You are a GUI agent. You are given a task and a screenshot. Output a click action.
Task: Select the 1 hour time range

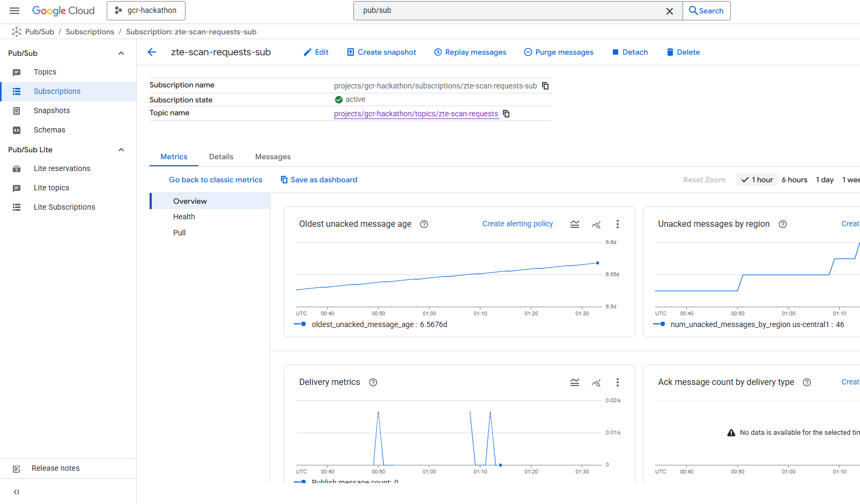[757, 180]
